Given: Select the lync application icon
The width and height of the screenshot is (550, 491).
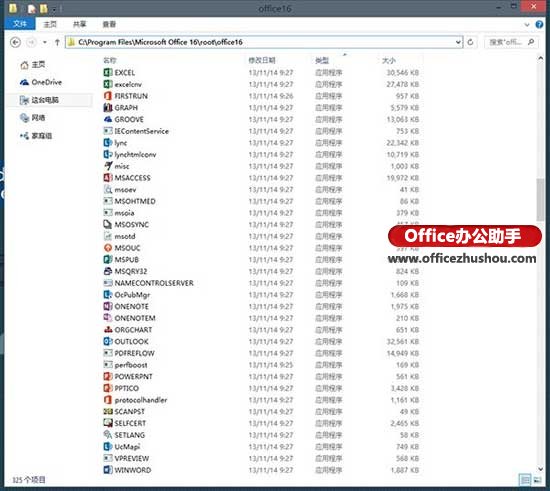Looking at the screenshot, I should (x=108, y=143).
